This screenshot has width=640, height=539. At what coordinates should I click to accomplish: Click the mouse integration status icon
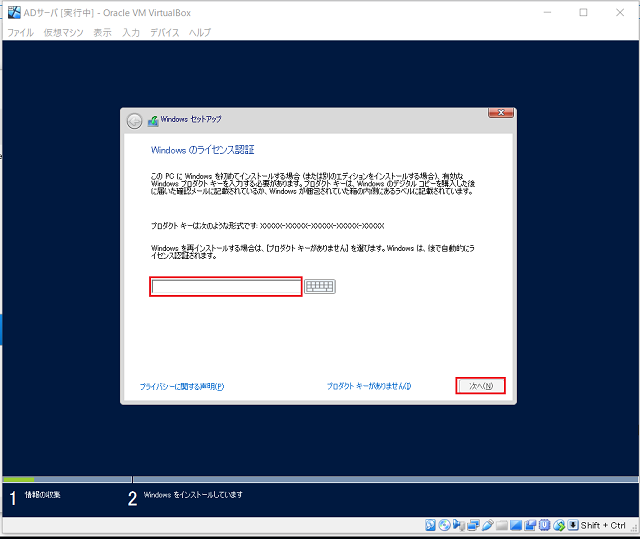559,525
